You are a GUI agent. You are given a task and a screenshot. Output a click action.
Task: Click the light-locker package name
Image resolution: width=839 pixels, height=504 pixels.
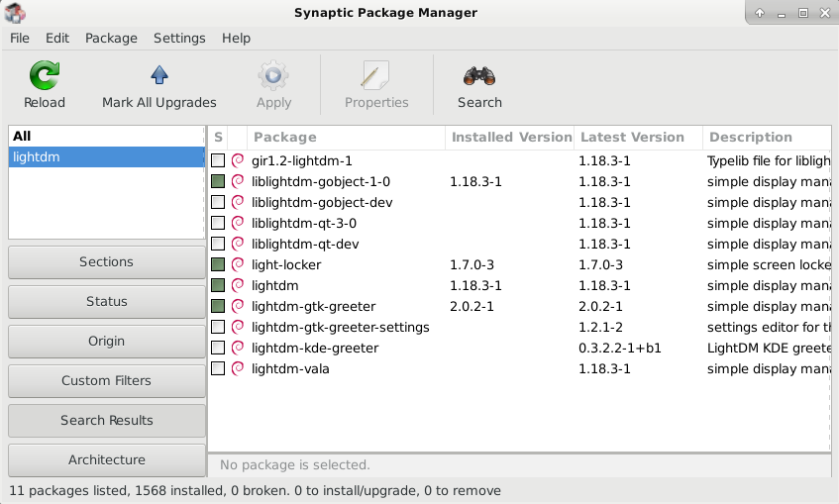pyautogui.click(x=286, y=264)
